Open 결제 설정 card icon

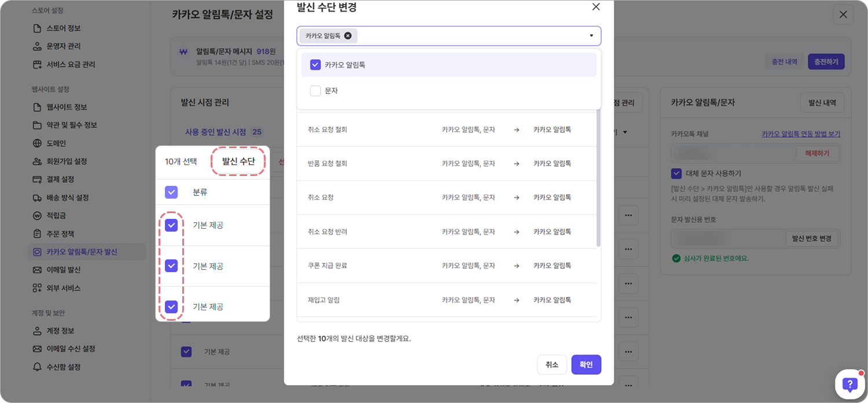(x=37, y=179)
